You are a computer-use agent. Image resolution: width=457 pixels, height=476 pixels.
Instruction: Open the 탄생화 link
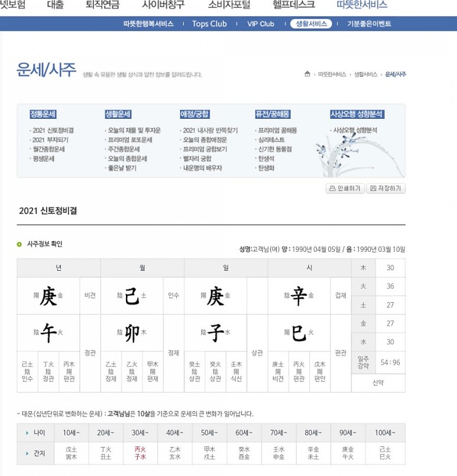[266, 168]
